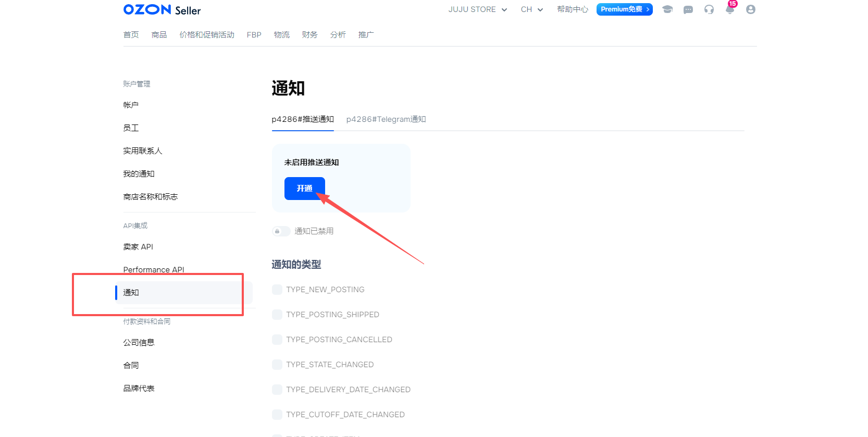Select 卖家 API in the sidebar

click(138, 247)
